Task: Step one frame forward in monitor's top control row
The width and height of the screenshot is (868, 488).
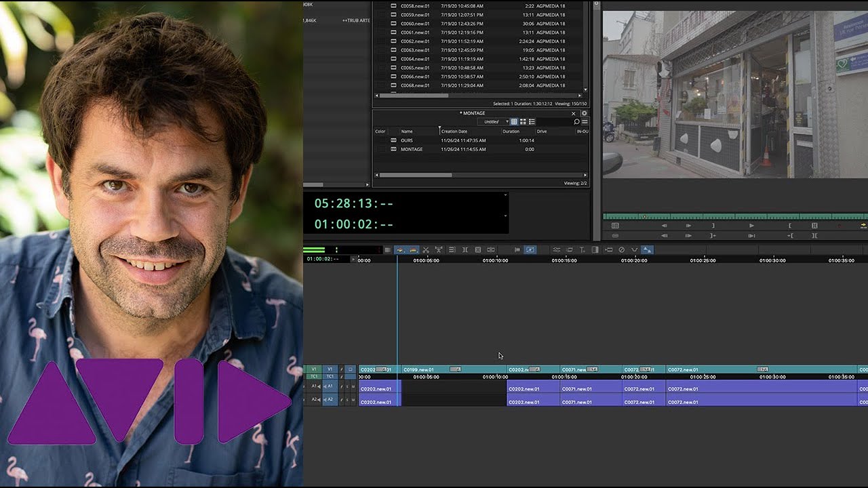Action: coord(688,226)
